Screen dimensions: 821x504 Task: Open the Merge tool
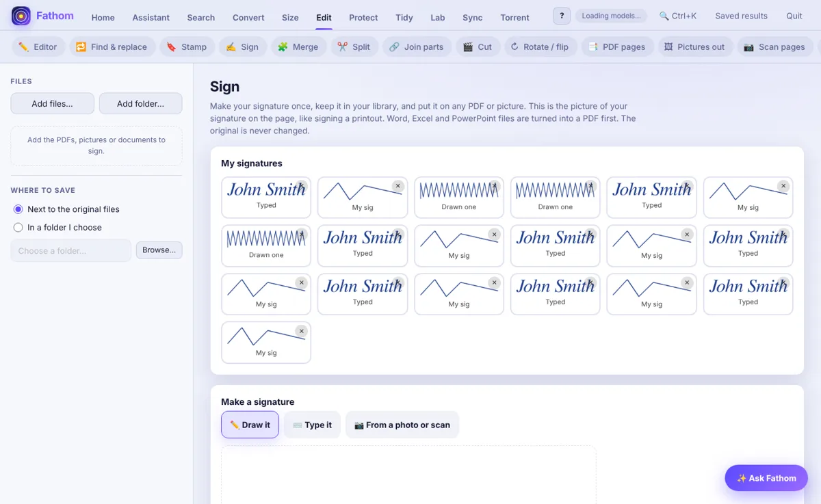point(298,47)
